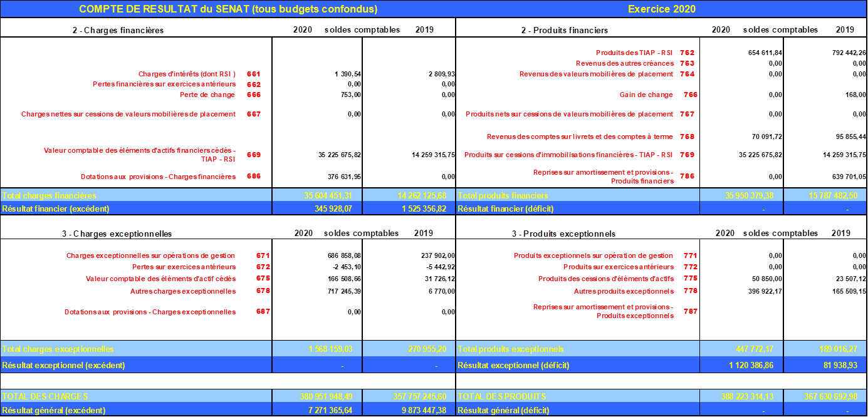Select the 35 950 379,38 total cell
The height and width of the screenshot is (417, 868).
point(741,196)
